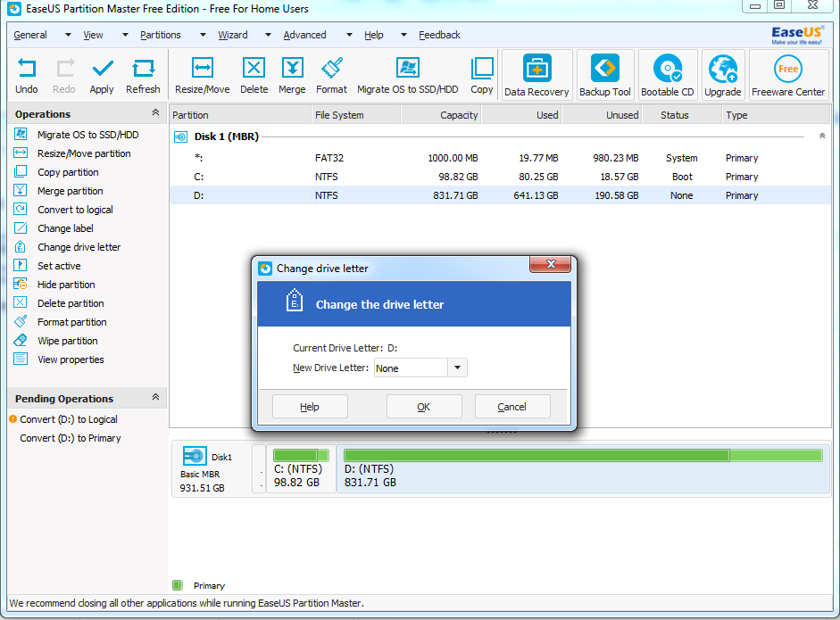Click the Undo toolbar icon
Image resolution: width=840 pixels, height=620 pixels.
click(26, 69)
